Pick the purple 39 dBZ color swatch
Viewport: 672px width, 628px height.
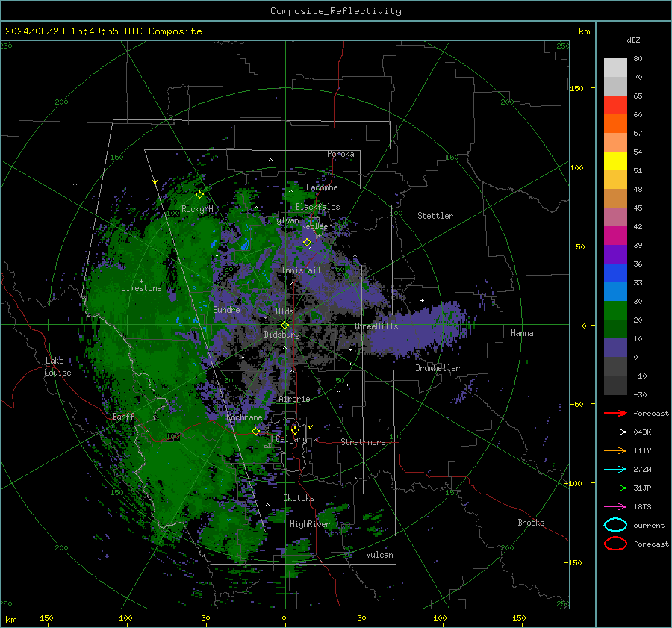click(x=615, y=254)
